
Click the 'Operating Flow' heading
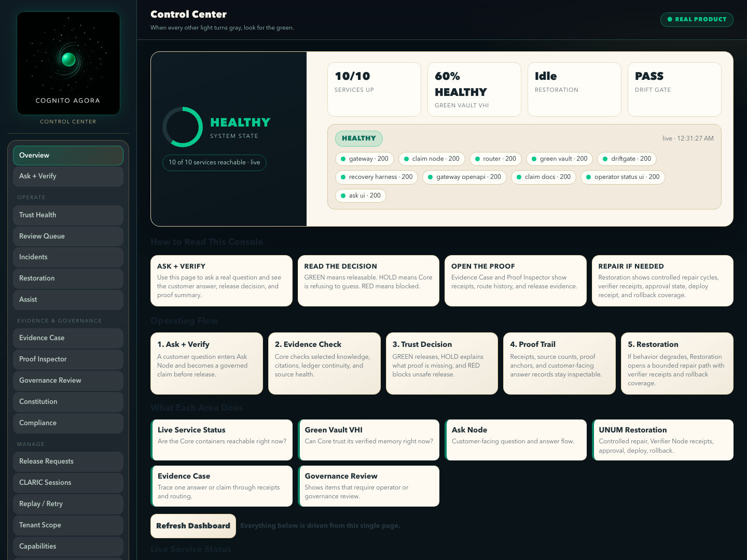184,320
